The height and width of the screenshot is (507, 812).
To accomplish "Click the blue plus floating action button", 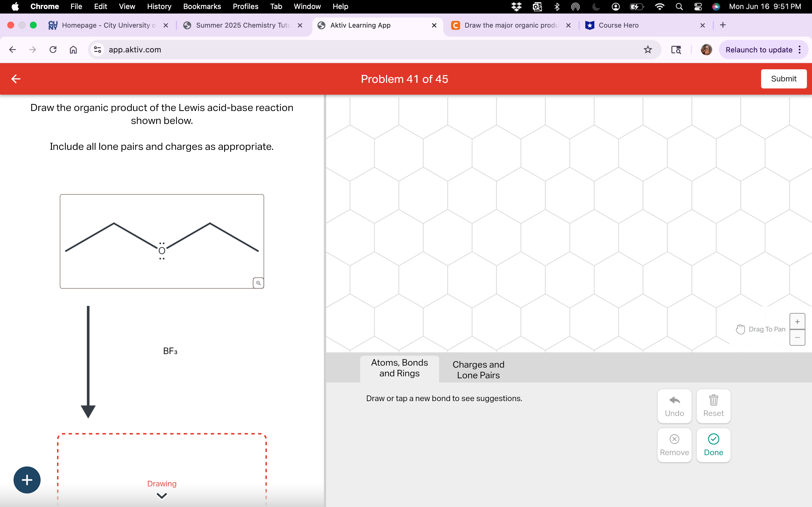I will (27, 479).
